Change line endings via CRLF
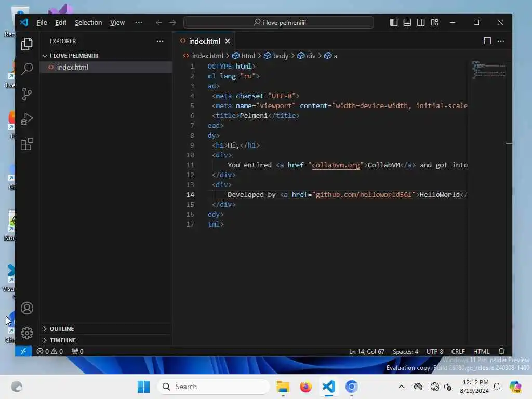This screenshot has width=532, height=399. [458, 352]
